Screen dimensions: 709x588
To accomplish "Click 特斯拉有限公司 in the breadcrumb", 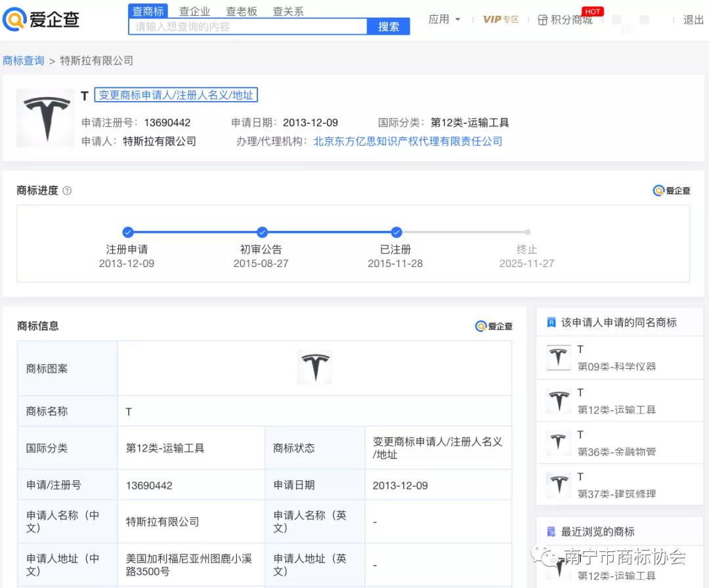I will tap(97, 60).
